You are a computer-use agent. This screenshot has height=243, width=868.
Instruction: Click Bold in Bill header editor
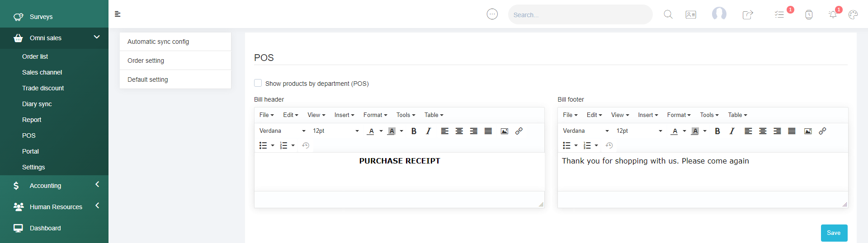point(414,131)
